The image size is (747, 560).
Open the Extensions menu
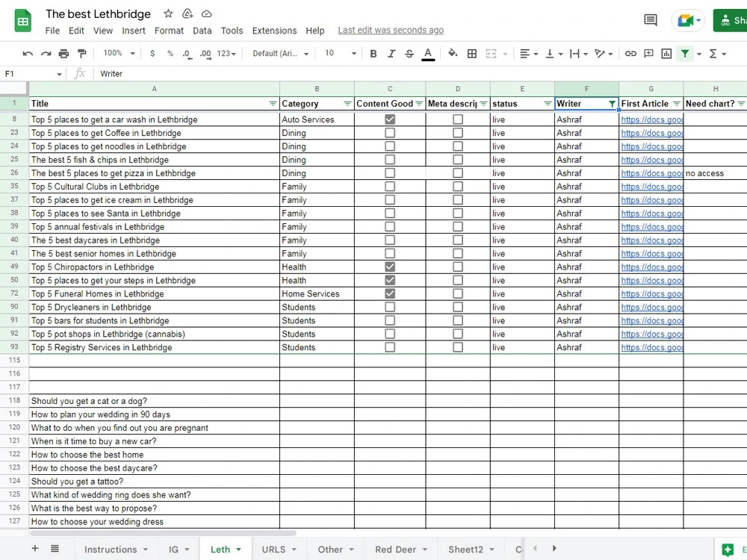274,31
